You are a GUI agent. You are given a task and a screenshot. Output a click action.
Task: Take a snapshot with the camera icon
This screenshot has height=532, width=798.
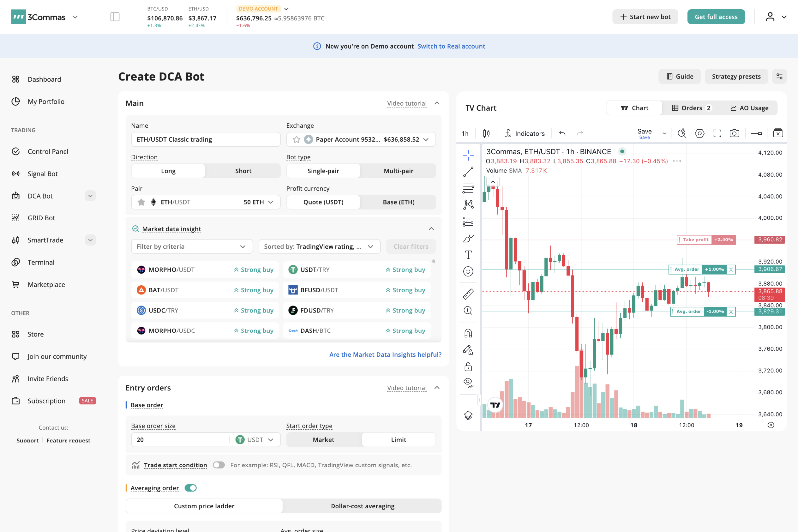pyautogui.click(x=734, y=133)
